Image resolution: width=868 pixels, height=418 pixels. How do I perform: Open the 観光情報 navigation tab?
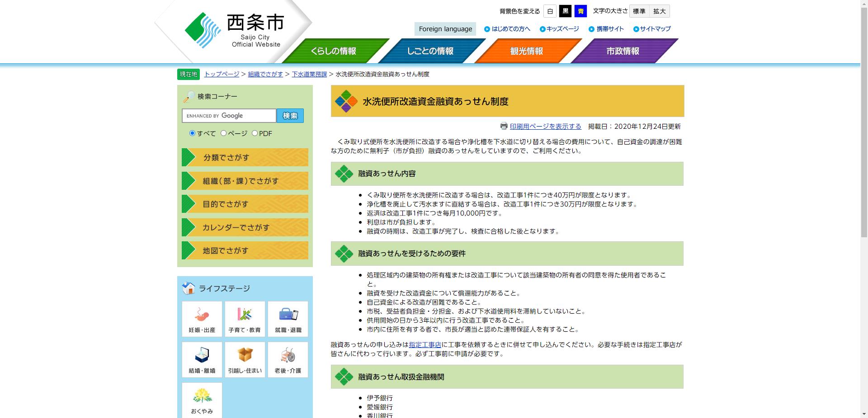(526, 51)
